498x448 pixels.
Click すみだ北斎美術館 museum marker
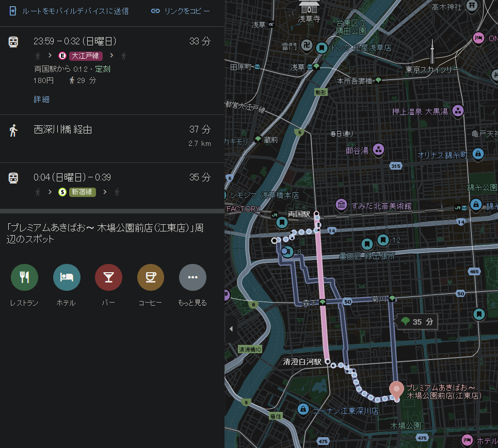pyautogui.click(x=341, y=205)
